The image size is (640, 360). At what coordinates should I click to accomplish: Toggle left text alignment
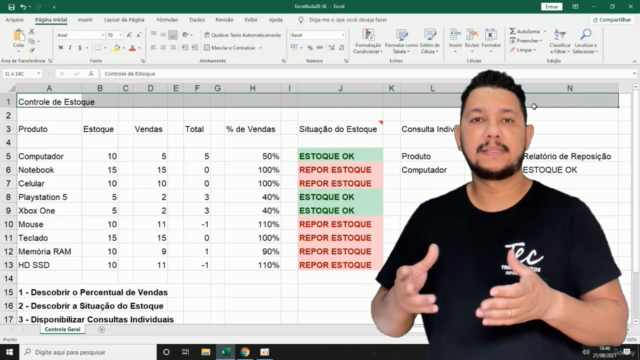pyautogui.click(x=153, y=48)
